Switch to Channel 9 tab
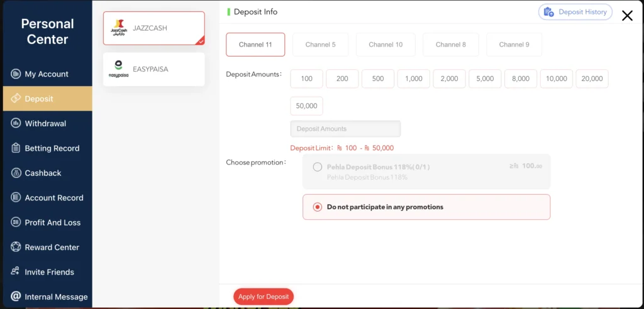 pos(514,45)
